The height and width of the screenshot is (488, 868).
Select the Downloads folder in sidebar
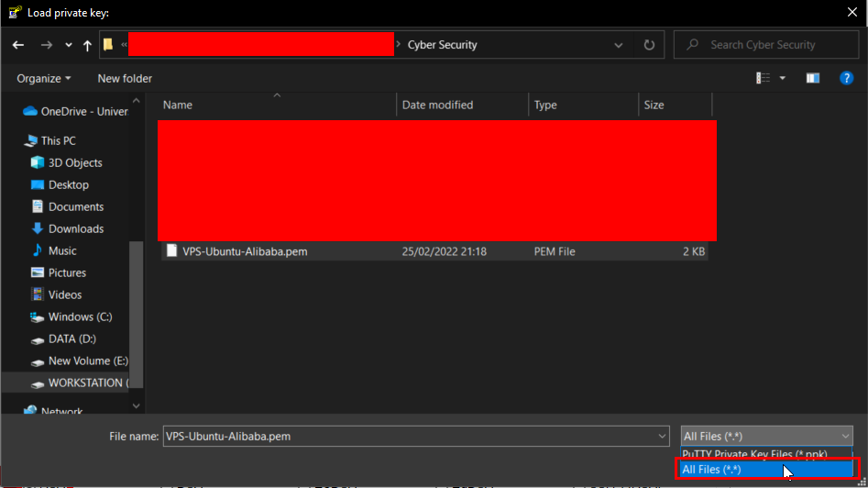pos(75,228)
